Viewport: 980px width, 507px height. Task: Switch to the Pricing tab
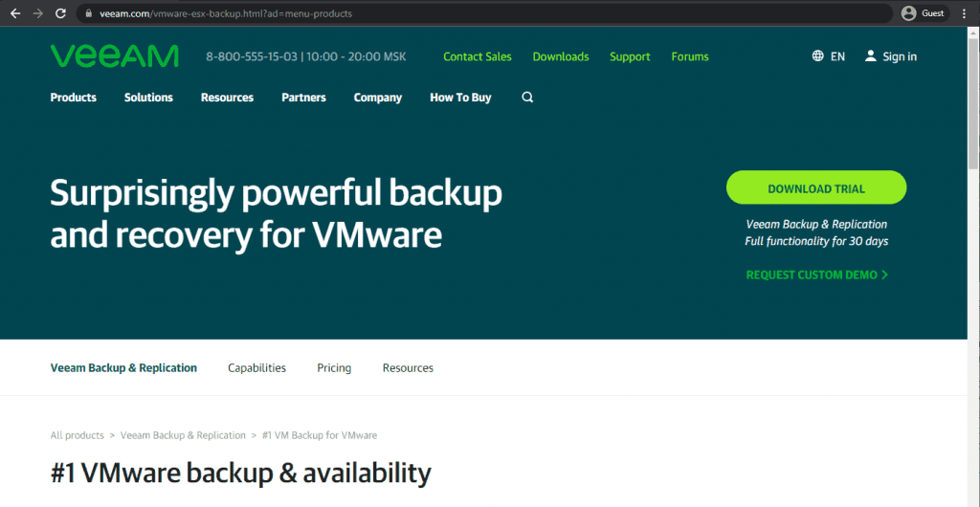pyautogui.click(x=334, y=368)
